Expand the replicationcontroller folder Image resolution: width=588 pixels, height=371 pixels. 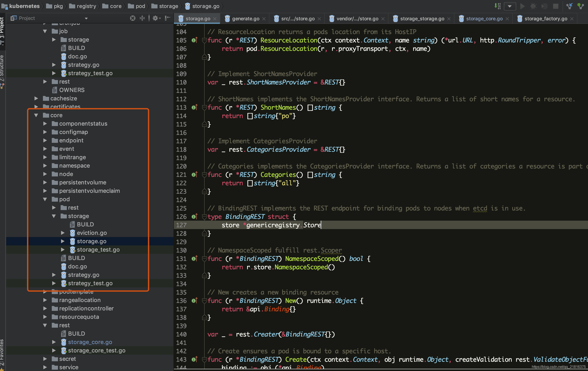[x=45, y=308]
